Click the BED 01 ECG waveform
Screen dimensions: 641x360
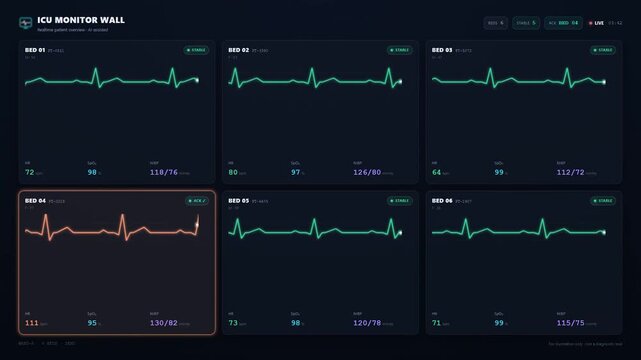tap(112, 78)
